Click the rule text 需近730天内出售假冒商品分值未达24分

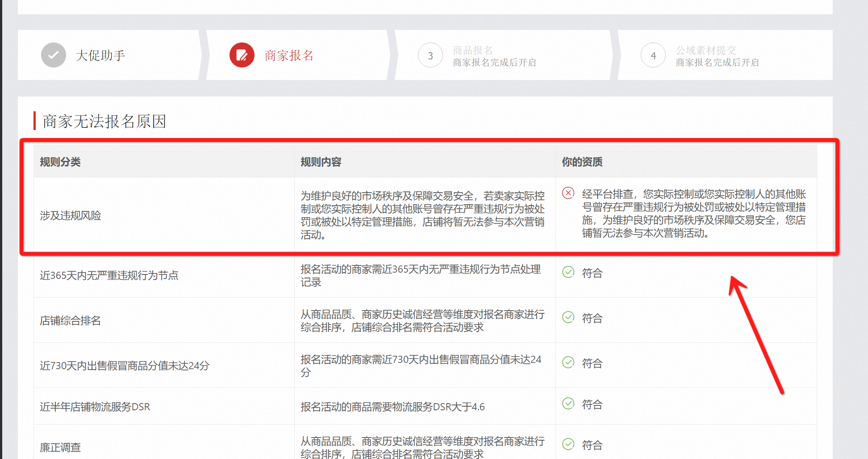(421, 366)
